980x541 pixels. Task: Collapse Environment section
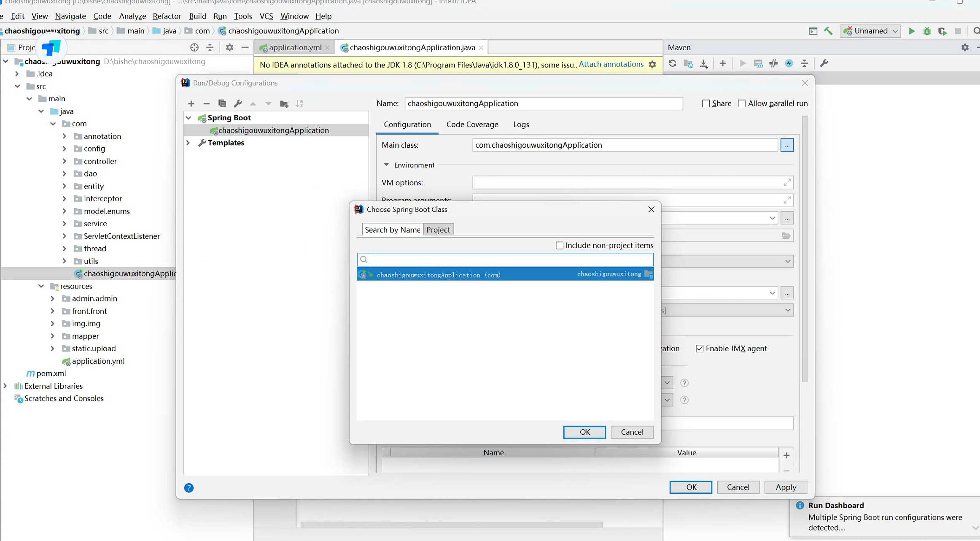coord(386,165)
